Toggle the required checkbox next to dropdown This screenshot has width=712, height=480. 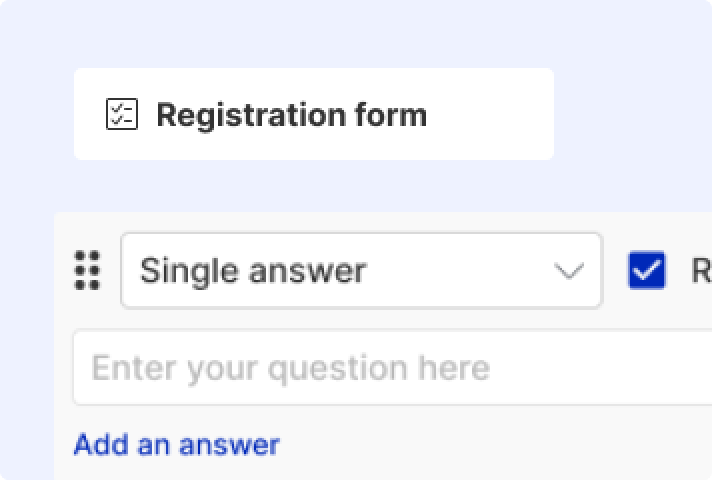tap(647, 270)
